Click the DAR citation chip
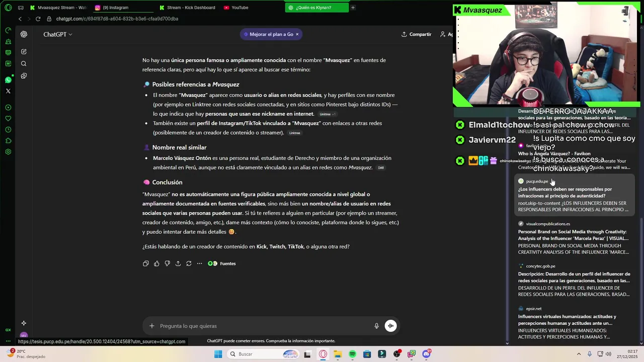644x362 pixels. [x=381, y=168]
